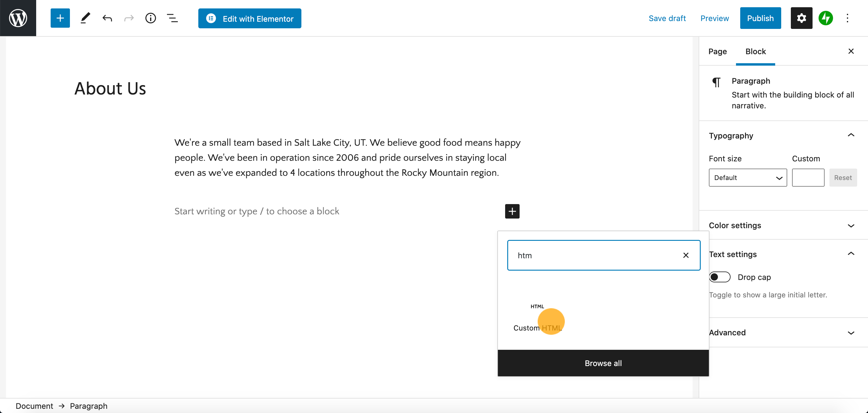Screen dimensions: 868x413
Task: Open the Font size Default dropdown
Action: pos(747,177)
